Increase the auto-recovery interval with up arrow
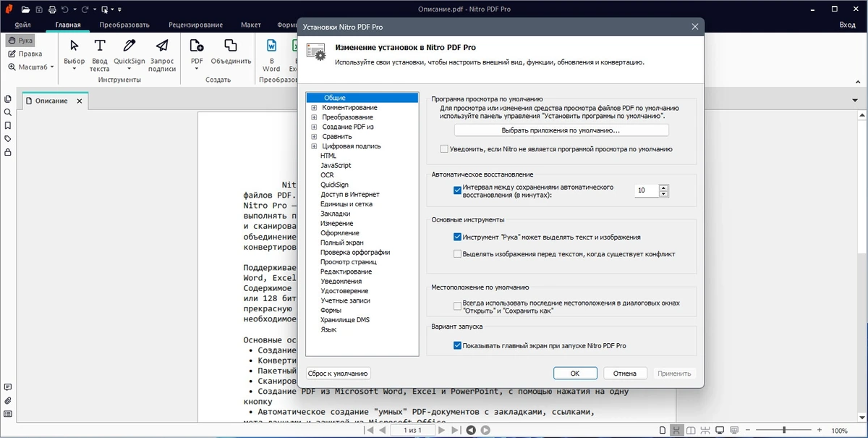The width and height of the screenshot is (868, 438). click(x=664, y=188)
